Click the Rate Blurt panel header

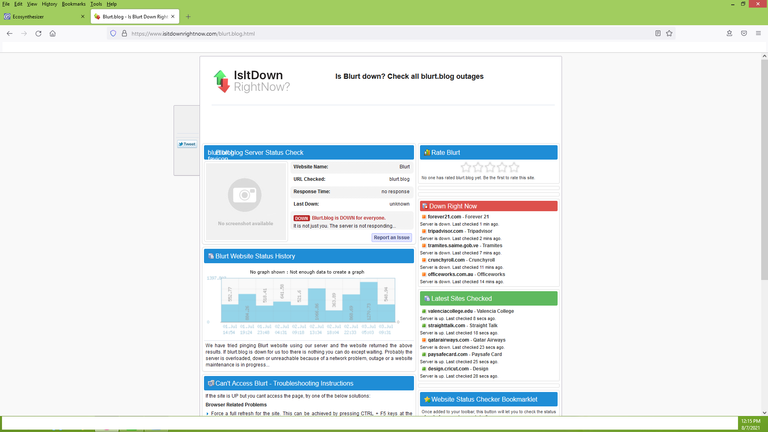[x=488, y=152]
